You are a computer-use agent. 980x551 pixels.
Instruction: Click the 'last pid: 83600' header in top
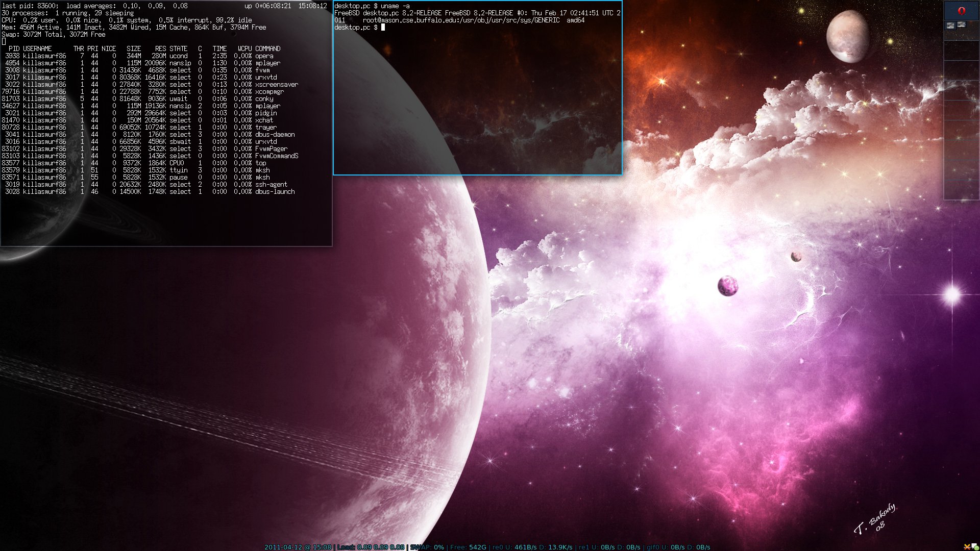pos(30,6)
